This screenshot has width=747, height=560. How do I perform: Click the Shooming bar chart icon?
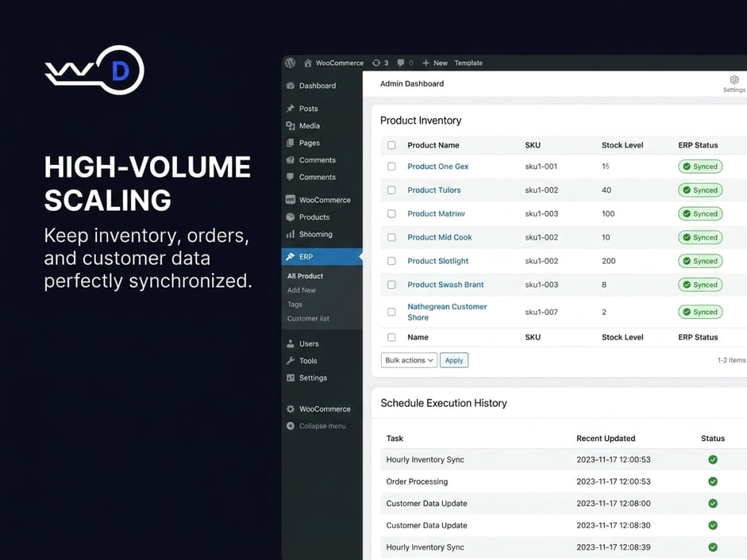(291, 234)
